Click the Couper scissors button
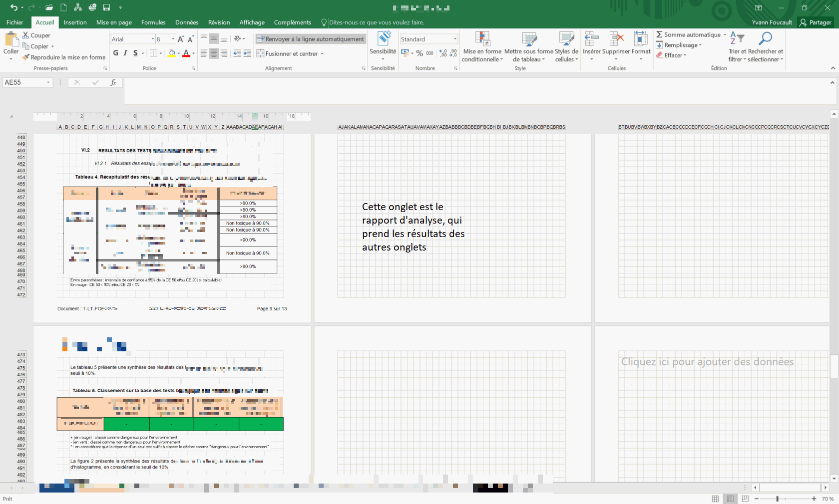The image size is (839, 504). pos(36,35)
